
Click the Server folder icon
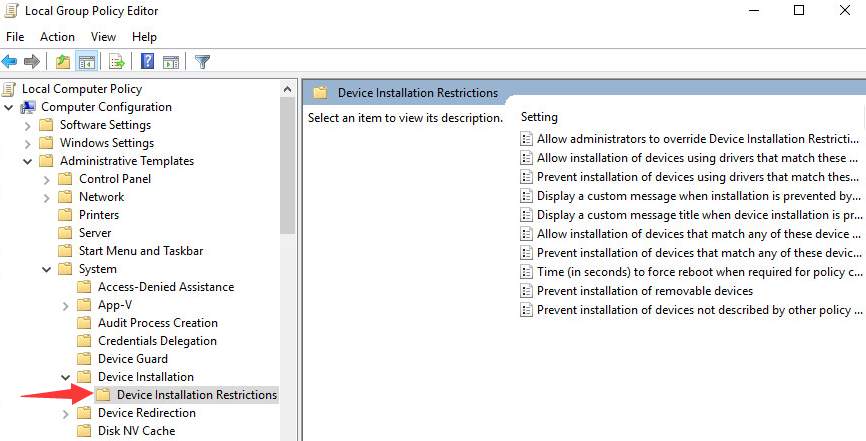[x=65, y=233]
